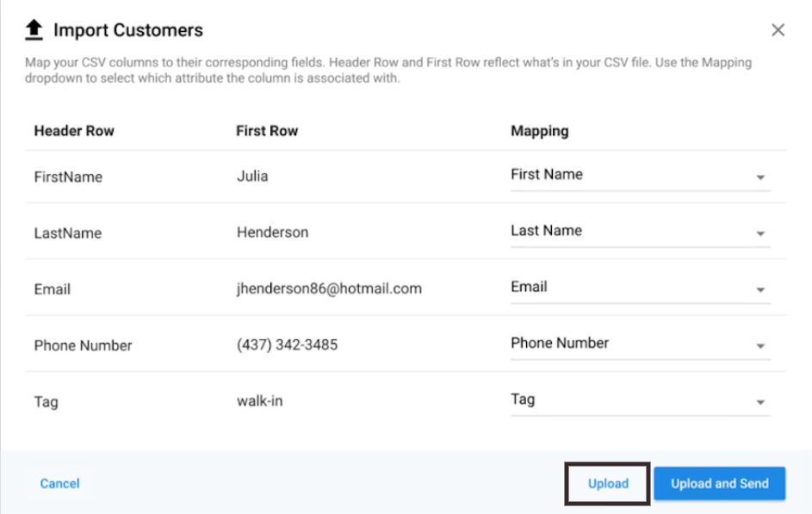Open the Phone Number mapping dropdown
812x514 pixels.
click(x=641, y=344)
